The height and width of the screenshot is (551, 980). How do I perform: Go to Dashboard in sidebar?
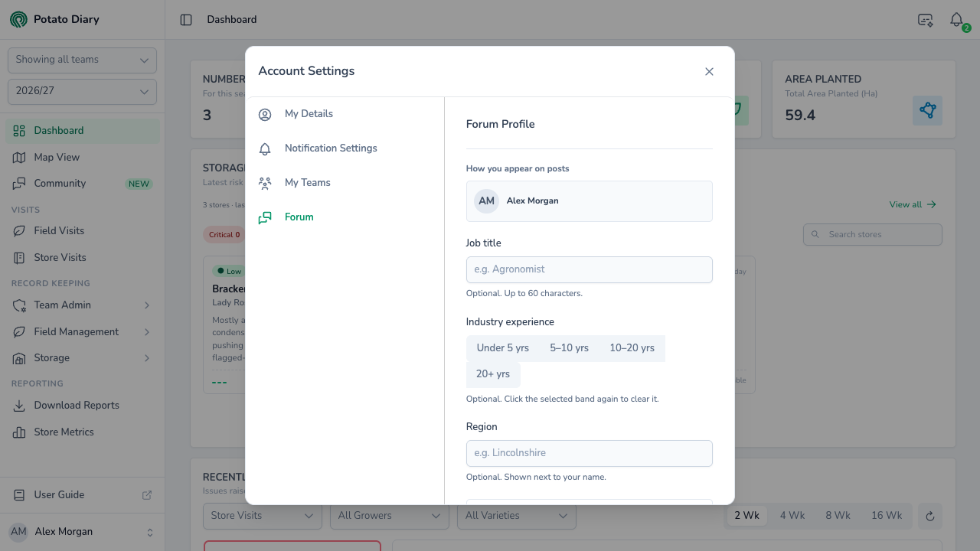(x=83, y=131)
